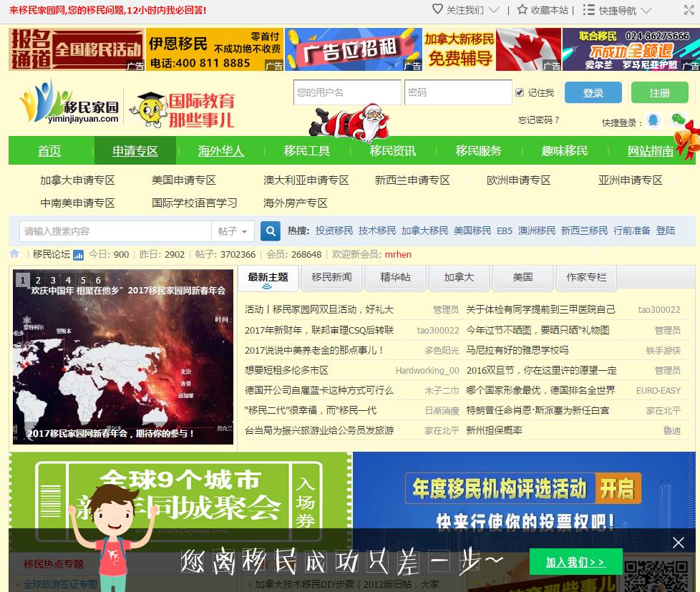This screenshot has height=592, width=700.
Task: Click the 国际教育那些事儿 logo
Action: pyautogui.click(x=182, y=110)
